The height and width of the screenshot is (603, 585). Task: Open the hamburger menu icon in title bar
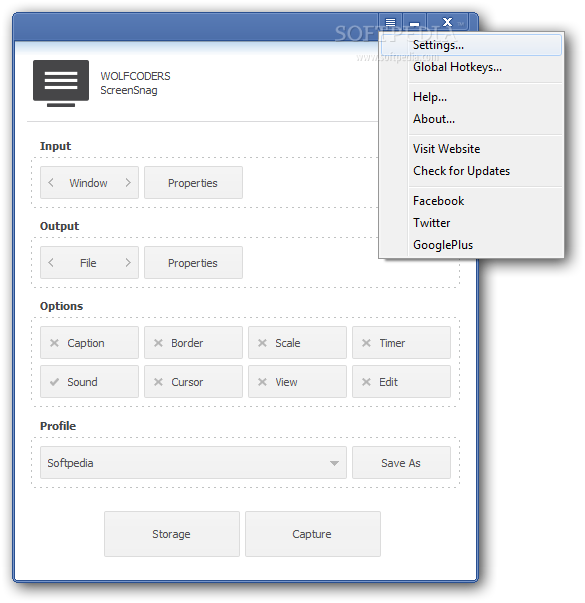(390, 23)
